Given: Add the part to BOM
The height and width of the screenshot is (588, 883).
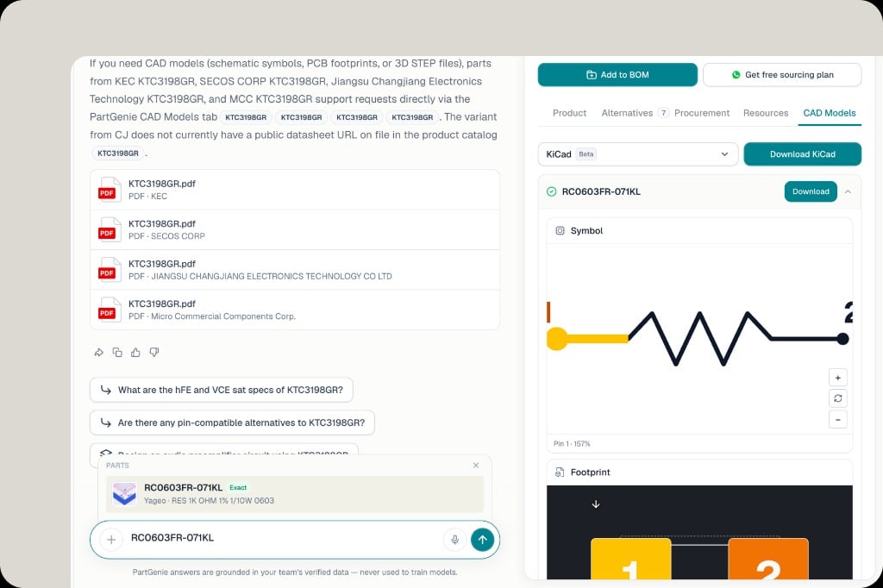Looking at the screenshot, I should pos(617,75).
